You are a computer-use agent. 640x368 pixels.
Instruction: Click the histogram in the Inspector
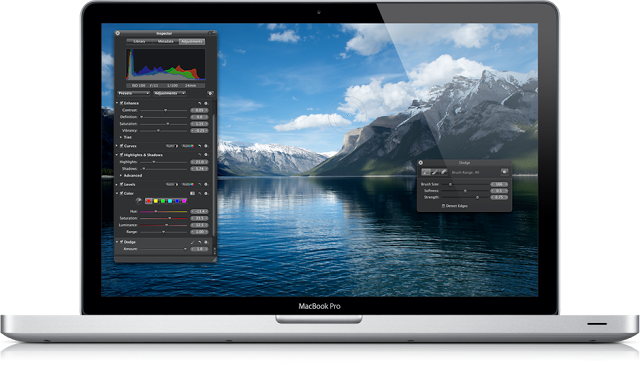[x=166, y=64]
